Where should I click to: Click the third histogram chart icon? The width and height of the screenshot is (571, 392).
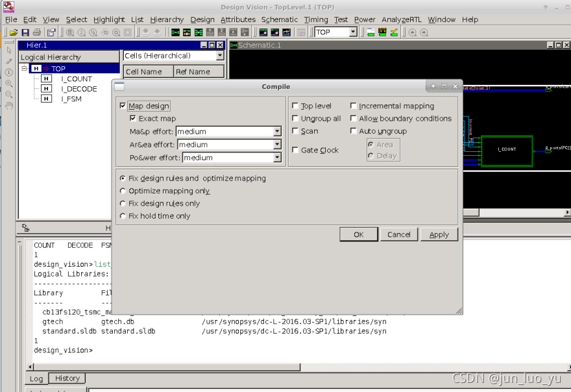[x=287, y=32]
